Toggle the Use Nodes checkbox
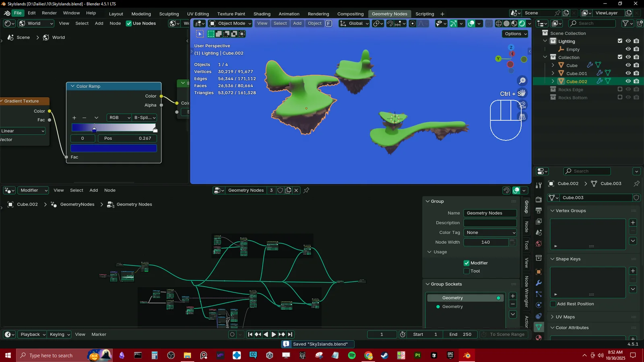644x362 pixels. pos(129,23)
